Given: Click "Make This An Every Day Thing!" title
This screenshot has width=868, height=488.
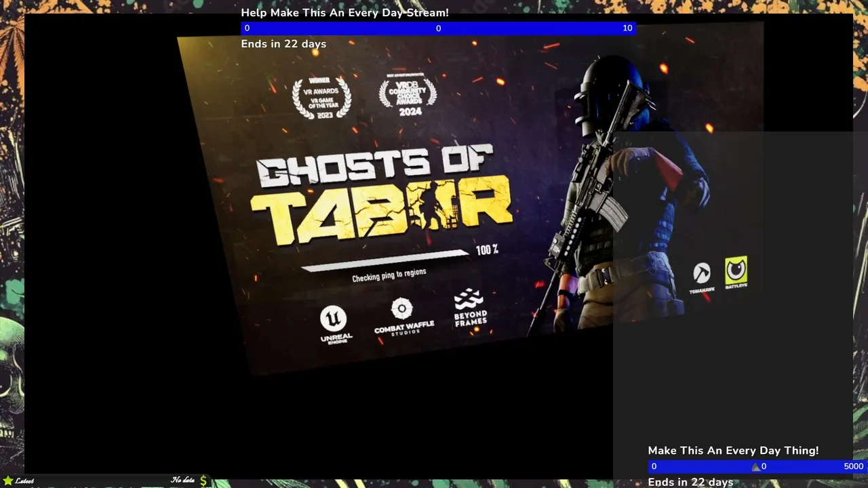Looking at the screenshot, I should (733, 451).
